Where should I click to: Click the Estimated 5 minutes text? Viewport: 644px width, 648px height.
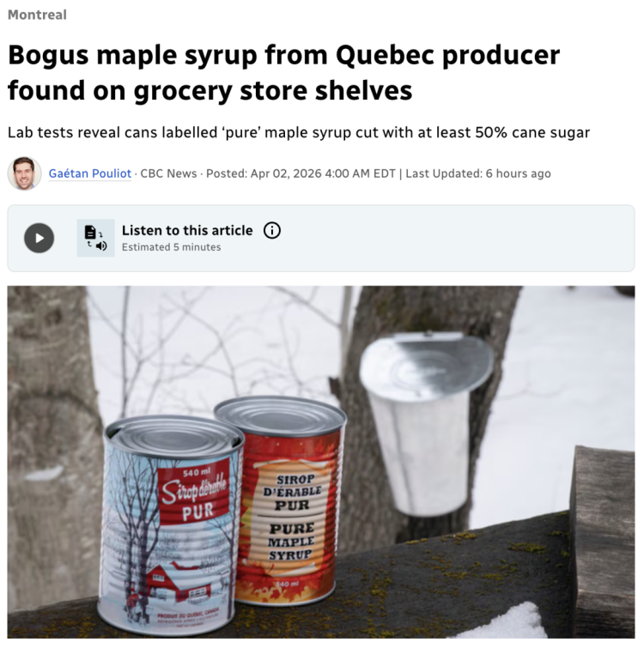click(171, 247)
